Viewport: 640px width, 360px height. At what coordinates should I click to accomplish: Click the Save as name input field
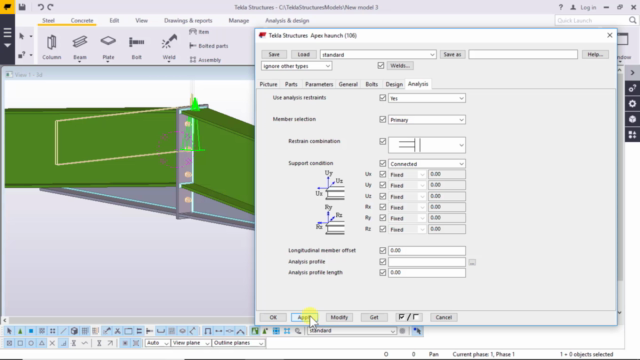click(x=523, y=54)
